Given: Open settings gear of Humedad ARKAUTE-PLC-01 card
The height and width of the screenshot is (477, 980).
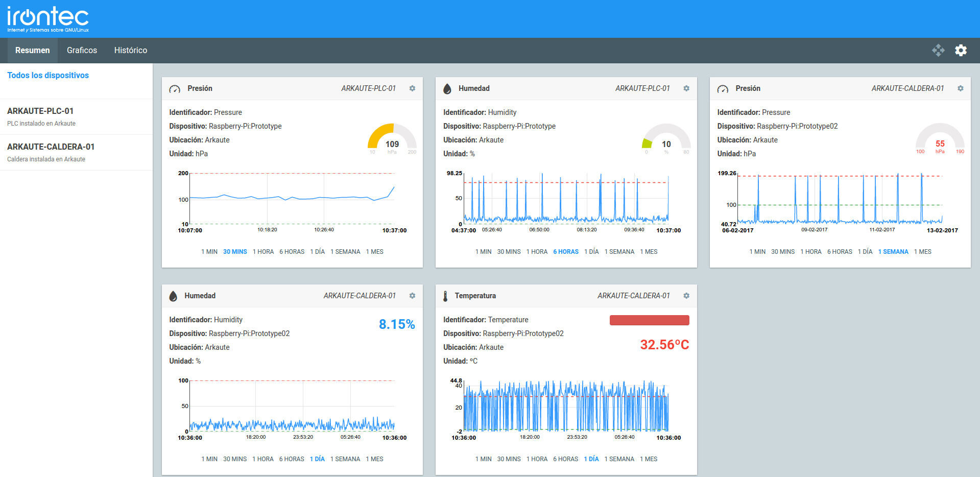Looking at the screenshot, I should click(686, 88).
